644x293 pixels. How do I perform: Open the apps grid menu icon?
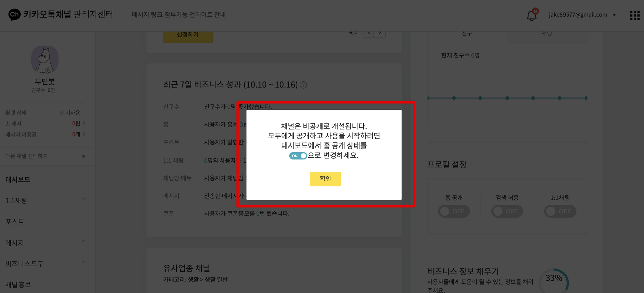click(x=635, y=15)
